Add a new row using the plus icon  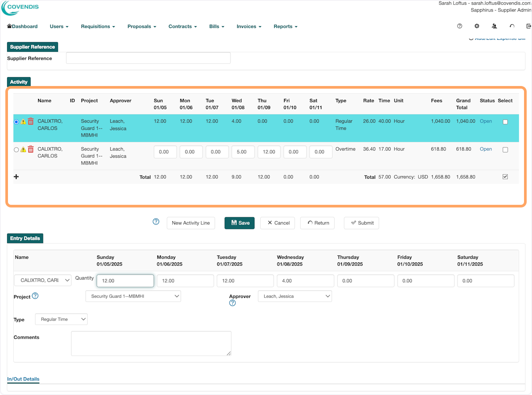16,176
